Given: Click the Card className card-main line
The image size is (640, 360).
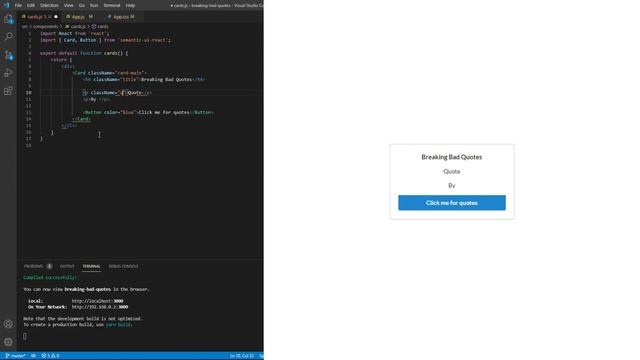Looking at the screenshot, I should click(109, 73).
